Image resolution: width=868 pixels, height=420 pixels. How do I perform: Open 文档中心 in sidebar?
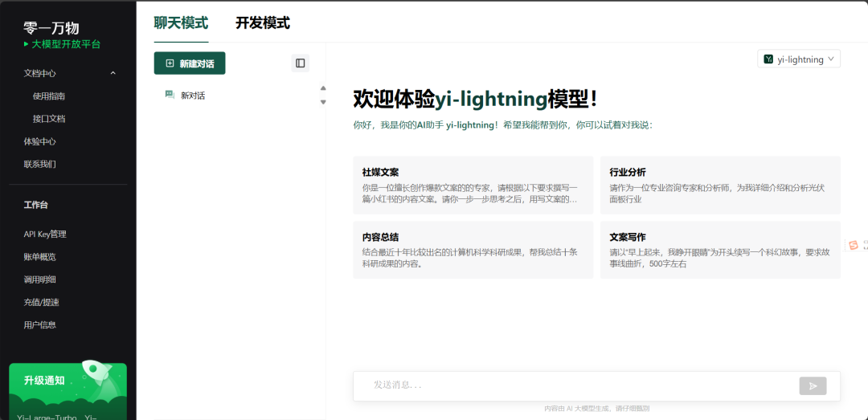(x=40, y=73)
